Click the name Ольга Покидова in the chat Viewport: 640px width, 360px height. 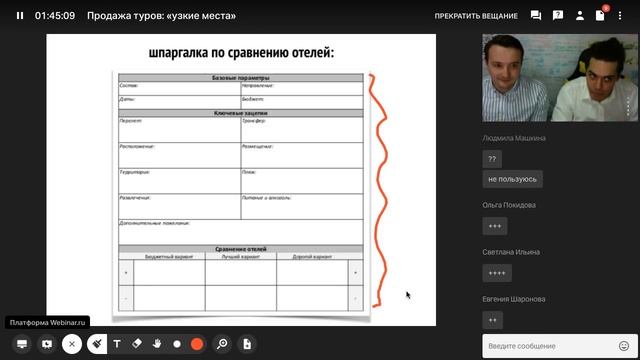coord(509,205)
